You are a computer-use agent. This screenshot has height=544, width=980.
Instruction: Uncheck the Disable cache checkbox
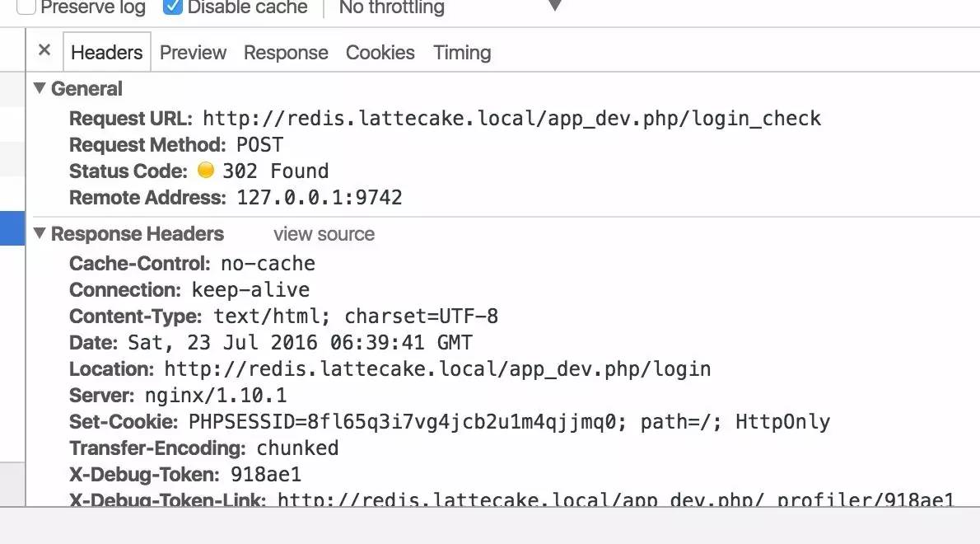[x=172, y=7]
